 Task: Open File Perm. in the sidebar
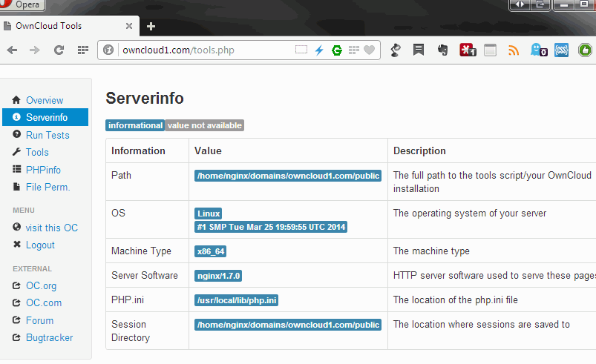click(48, 187)
